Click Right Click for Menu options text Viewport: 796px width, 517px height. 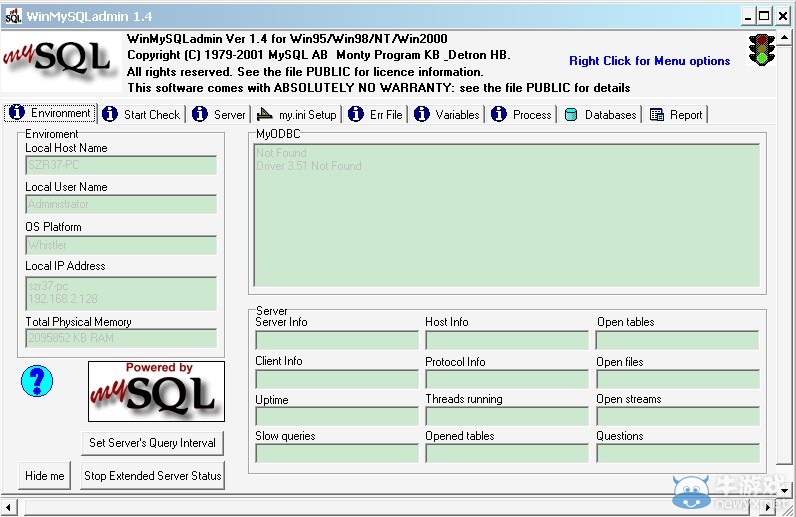click(649, 61)
